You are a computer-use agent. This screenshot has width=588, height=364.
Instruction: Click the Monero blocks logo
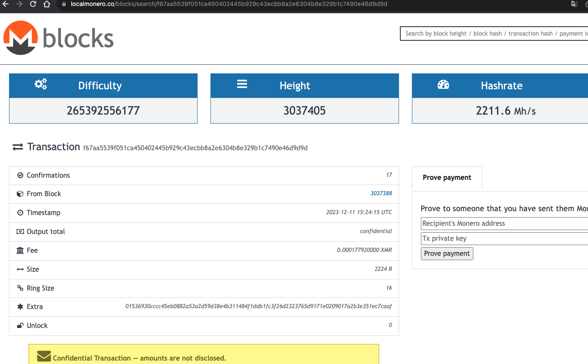click(x=58, y=38)
